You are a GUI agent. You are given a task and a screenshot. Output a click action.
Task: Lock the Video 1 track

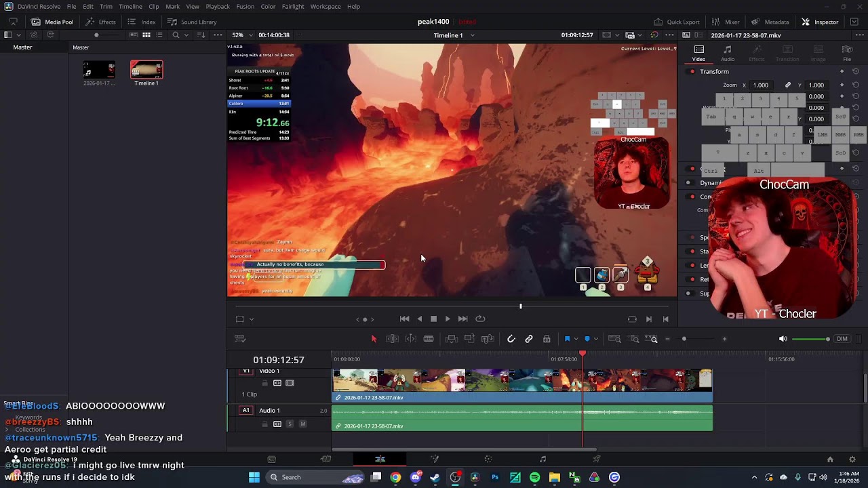(264, 383)
